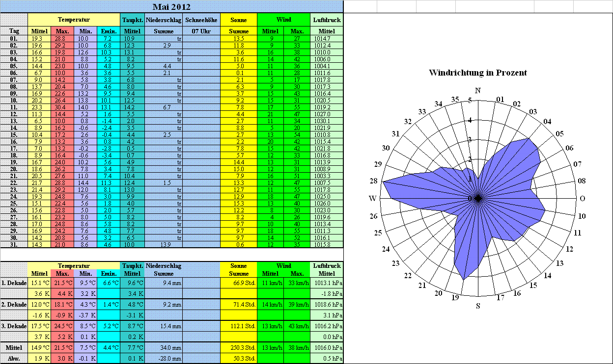This screenshot has width=613, height=364.
Task: Click the '-1.8 hPa' deviation cell
Action: click(327, 294)
